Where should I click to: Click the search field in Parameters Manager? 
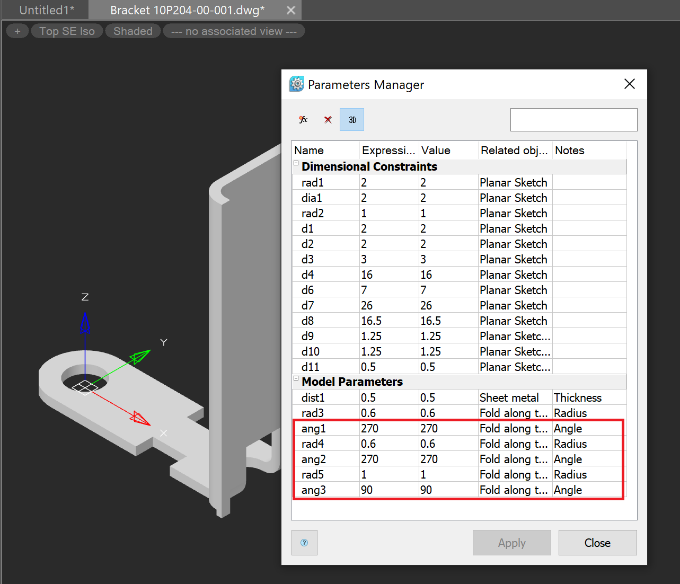tap(573, 120)
